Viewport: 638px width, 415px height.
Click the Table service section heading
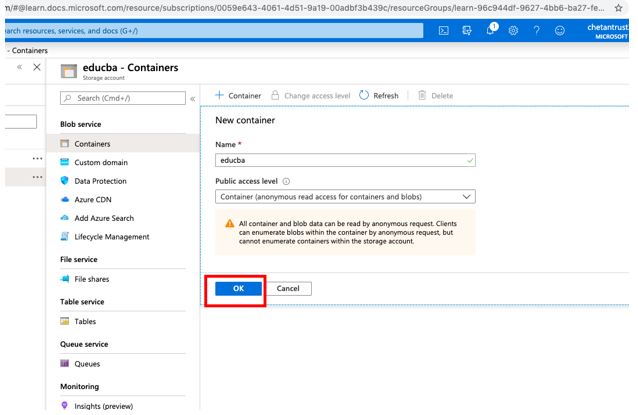(x=82, y=301)
